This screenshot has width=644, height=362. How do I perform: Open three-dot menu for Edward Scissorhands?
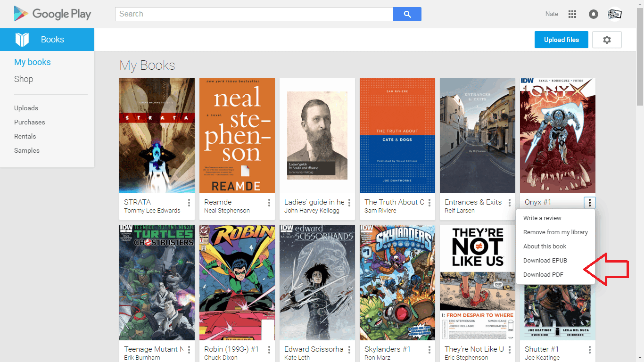(349, 350)
